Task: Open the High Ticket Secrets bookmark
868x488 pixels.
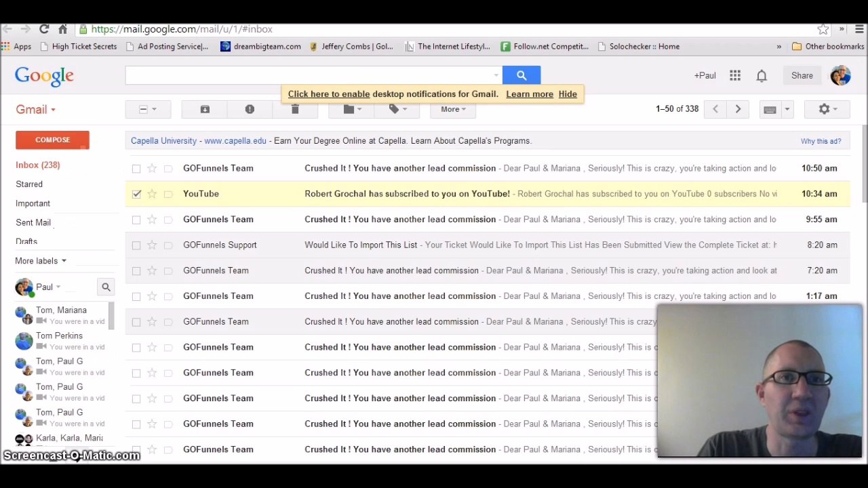Action: click(x=79, y=46)
